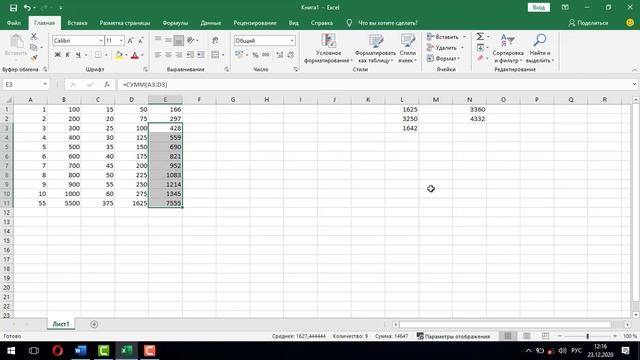This screenshot has height=360, width=640.
Task: Adjust the zoom slider in the status bar
Action: click(587, 336)
